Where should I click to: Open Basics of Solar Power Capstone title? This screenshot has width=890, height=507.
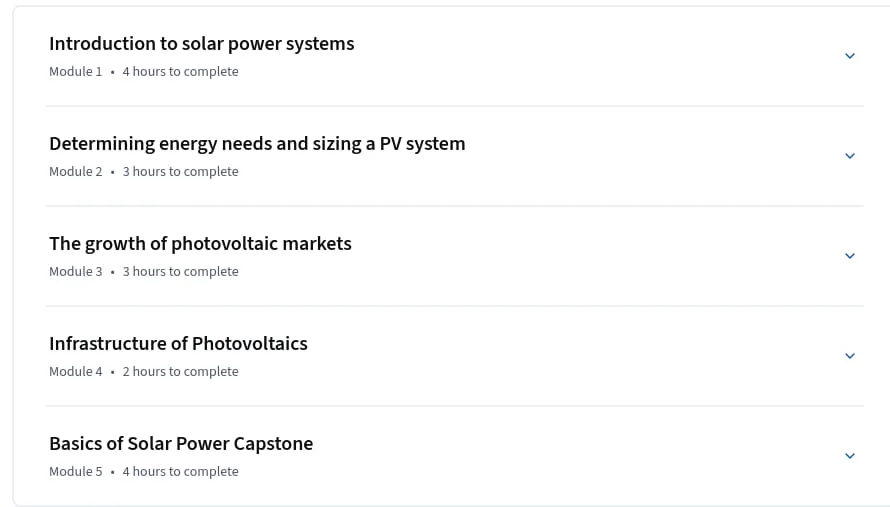pyautogui.click(x=181, y=443)
